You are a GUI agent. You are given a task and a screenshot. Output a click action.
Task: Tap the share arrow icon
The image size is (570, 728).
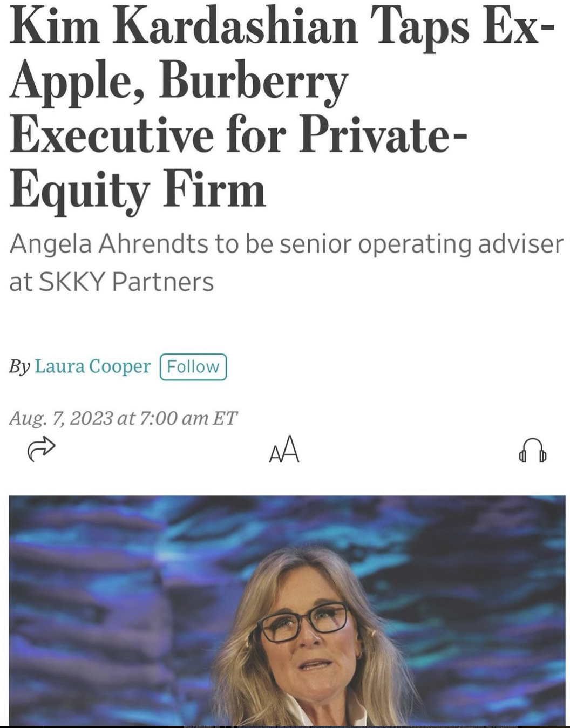[x=41, y=448]
